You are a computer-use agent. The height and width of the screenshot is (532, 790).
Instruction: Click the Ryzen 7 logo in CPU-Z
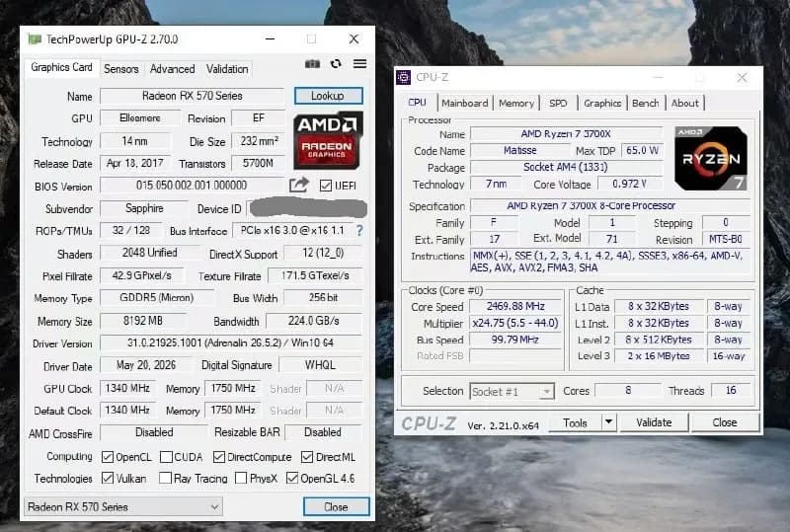(x=711, y=158)
